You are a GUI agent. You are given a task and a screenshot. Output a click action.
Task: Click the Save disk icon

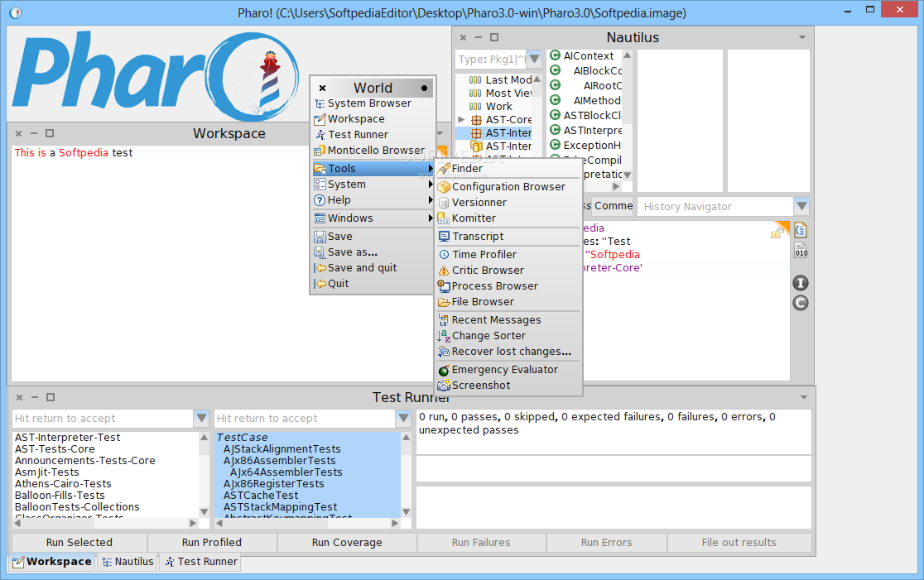point(320,237)
